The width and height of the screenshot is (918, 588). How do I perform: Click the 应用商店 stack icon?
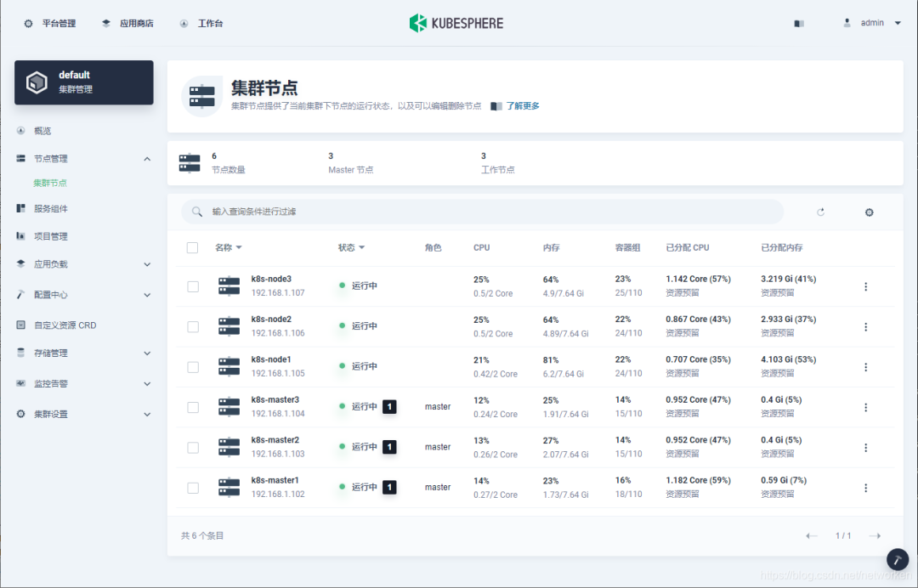tap(106, 24)
